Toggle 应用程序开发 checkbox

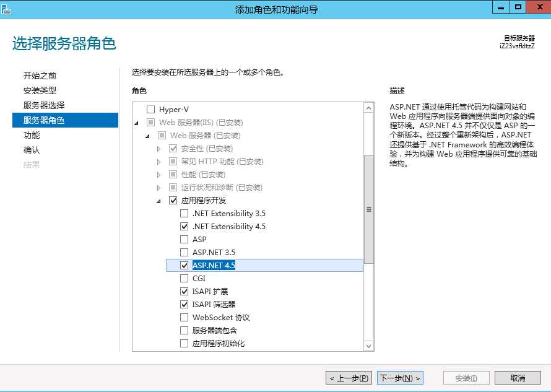pyautogui.click(x=173, y=201)
